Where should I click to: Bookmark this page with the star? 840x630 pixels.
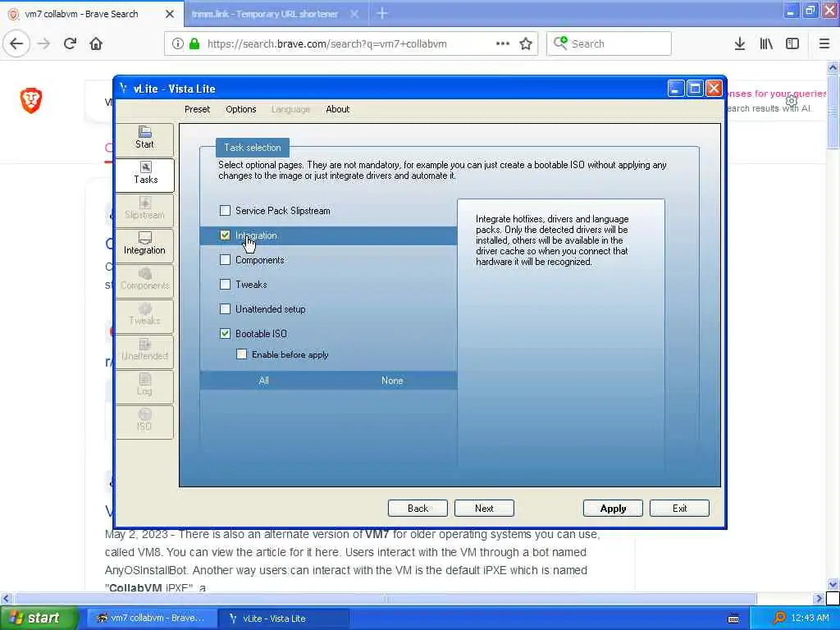(526, 43)
